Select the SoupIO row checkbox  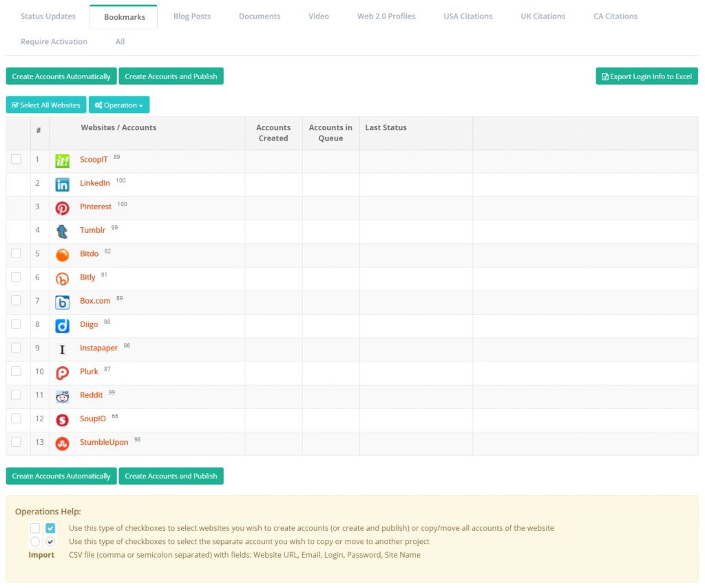pyautogui.click(x=16, y=418)
